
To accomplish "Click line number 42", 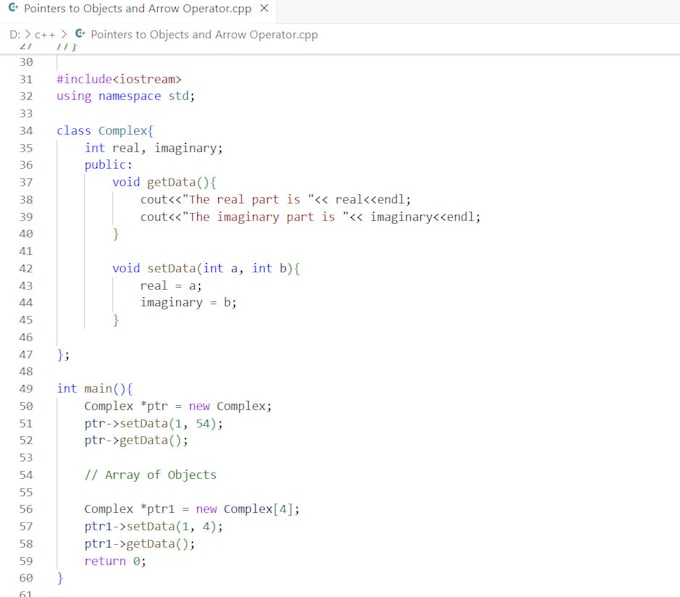I will 26,268.
